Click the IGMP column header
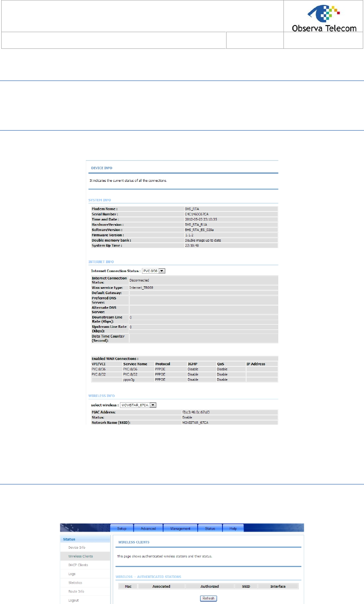Screen dimensions: 364x604 192,364
